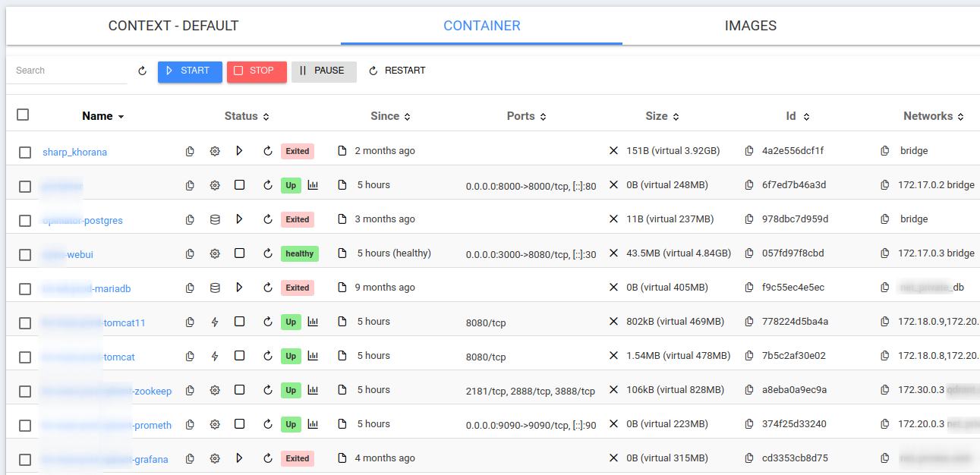Tick the select-all checkbox in header
Image resolution: width=980 pixels, height=475 pixels.
pyautogui.click(x=23, y=115)
